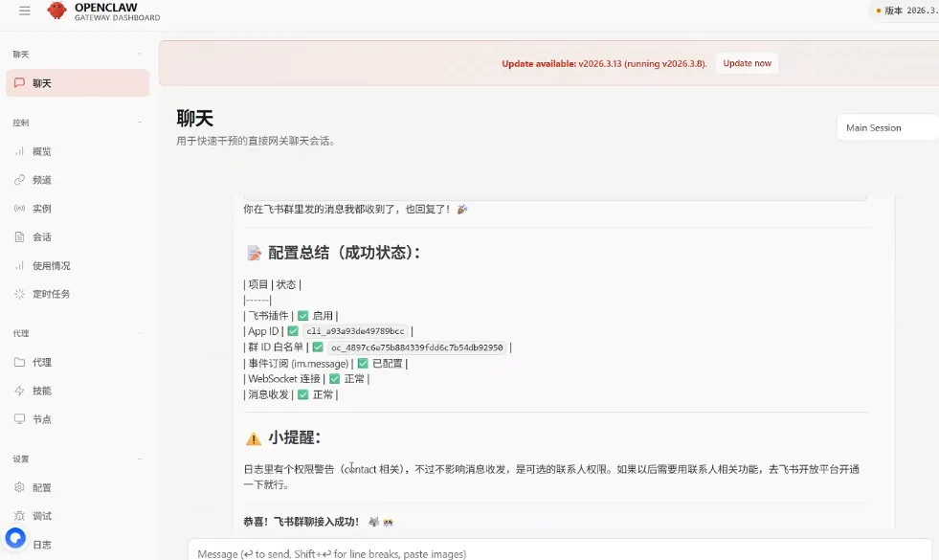
Task: Open 配置 gear icon
Action: tap(19, 487)
